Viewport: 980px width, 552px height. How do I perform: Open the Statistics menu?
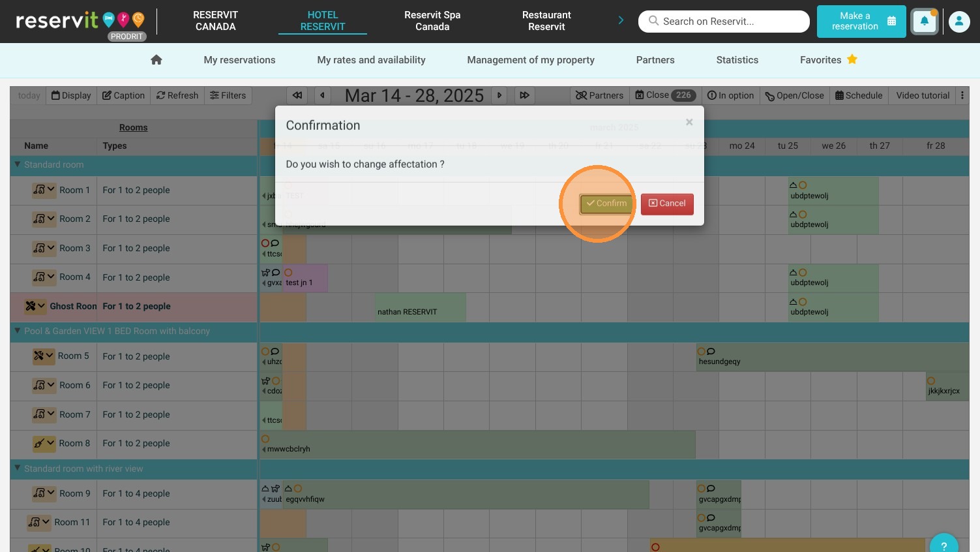coord(737,60)
